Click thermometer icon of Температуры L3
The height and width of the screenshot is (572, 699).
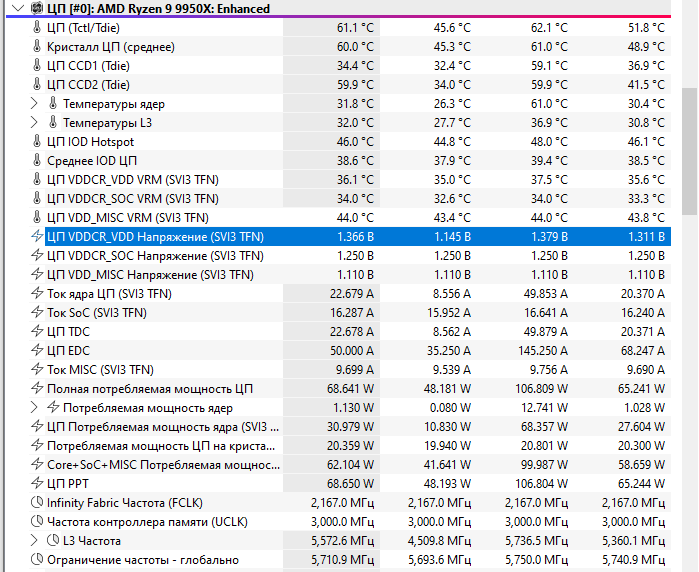[53, 122]
